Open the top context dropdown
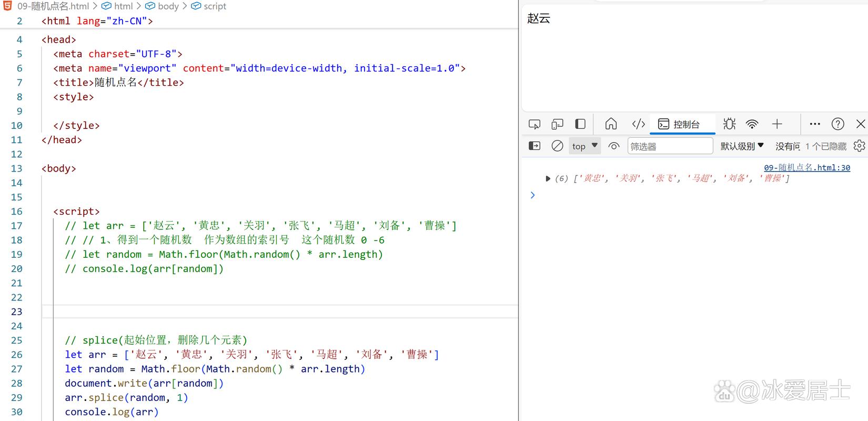 (x=585, y=146)
